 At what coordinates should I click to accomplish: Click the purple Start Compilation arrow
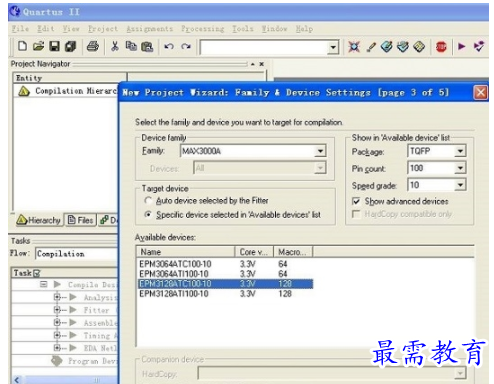[x=462, y=46]
